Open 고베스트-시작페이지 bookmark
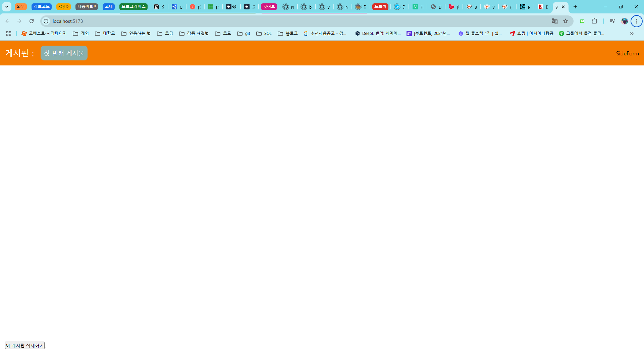This screenshot has width=644, height=349. pos(44,34)
